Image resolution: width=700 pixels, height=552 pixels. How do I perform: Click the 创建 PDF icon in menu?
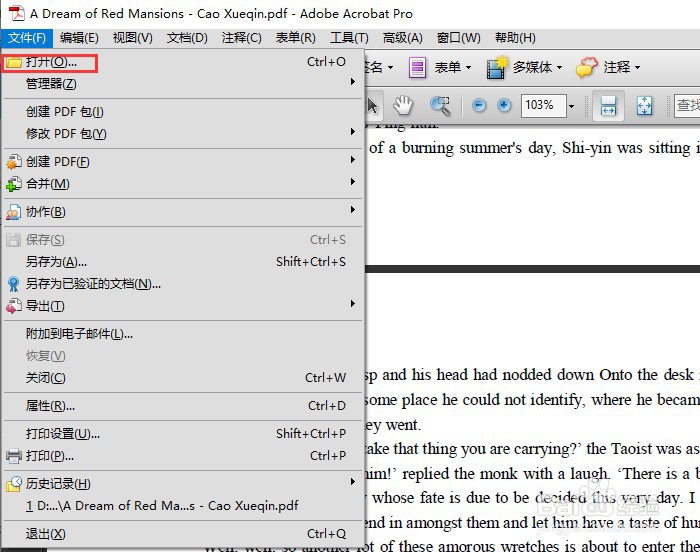13,161
